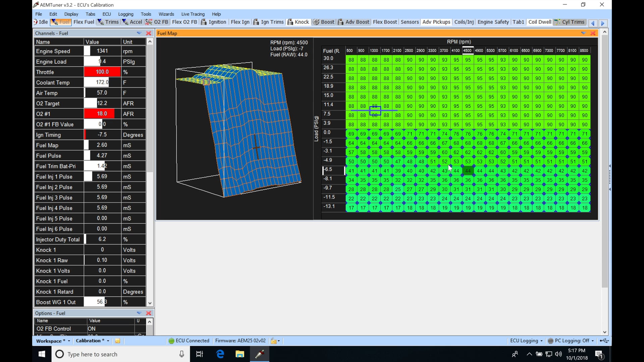Click the microphone icon in search box
This screenshot has width=644, height=362.
181,354
